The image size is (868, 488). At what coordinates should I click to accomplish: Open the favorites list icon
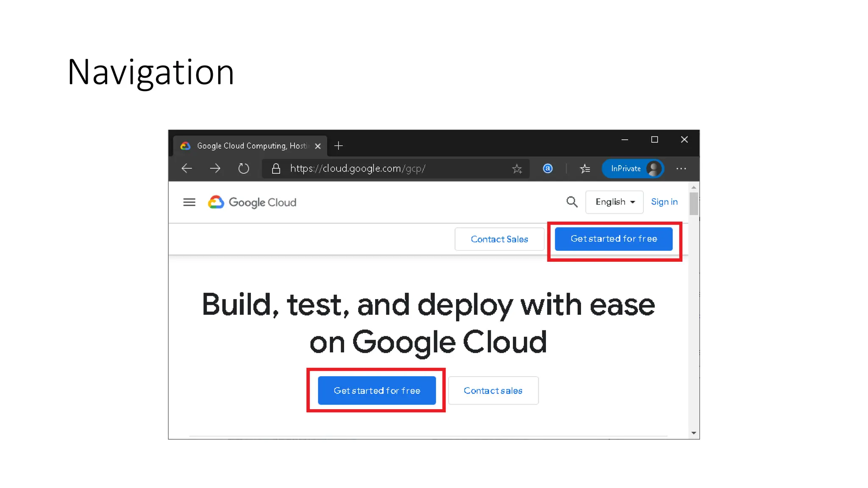tap(585, 169)
